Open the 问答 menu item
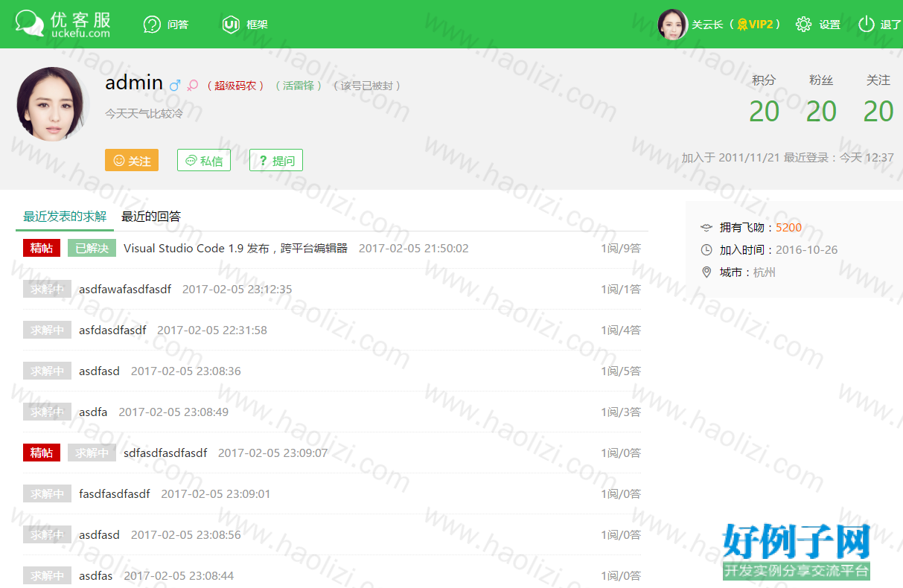903x588 pixels. [x=178, y=25]
